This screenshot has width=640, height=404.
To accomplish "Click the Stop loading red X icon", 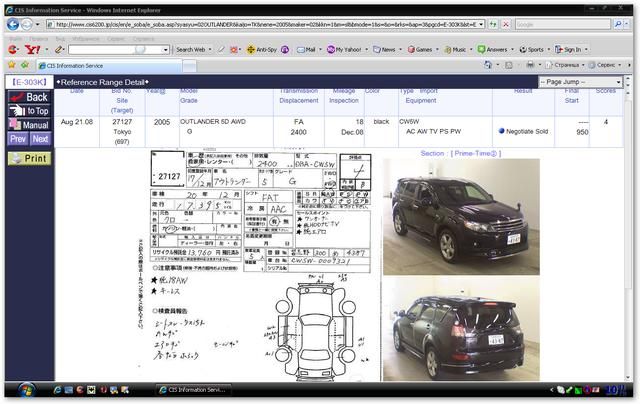I will [x=506, y=24].
